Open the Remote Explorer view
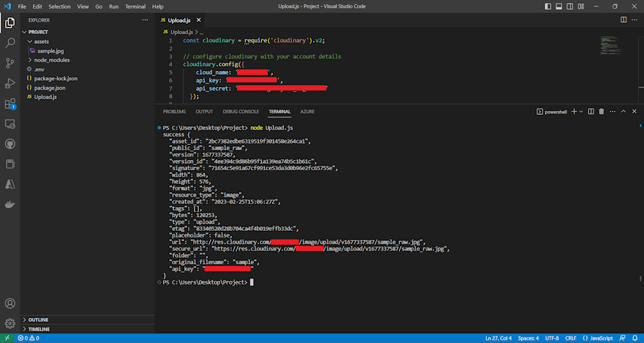The height and width of the screenshot is (343, 644). coord(10,124)
